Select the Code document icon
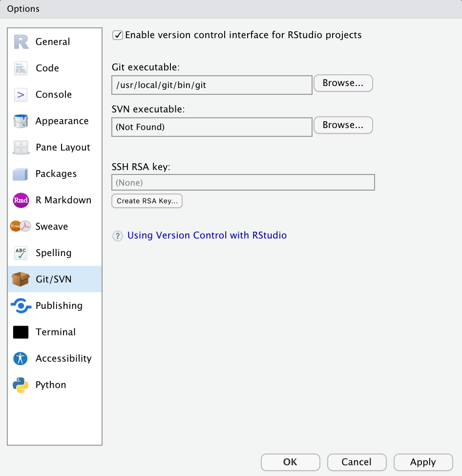Screen dimensions: 462x476 (21, 68)
